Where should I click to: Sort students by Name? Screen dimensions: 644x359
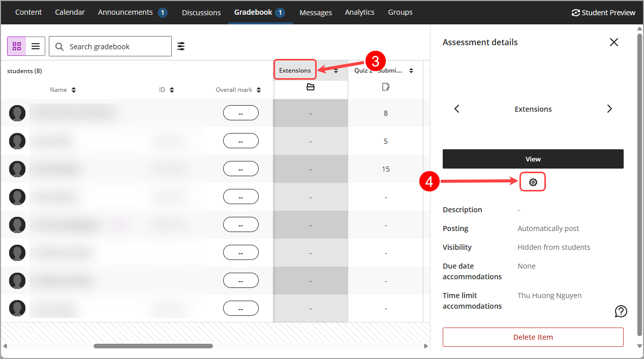[x=74, y=90]
